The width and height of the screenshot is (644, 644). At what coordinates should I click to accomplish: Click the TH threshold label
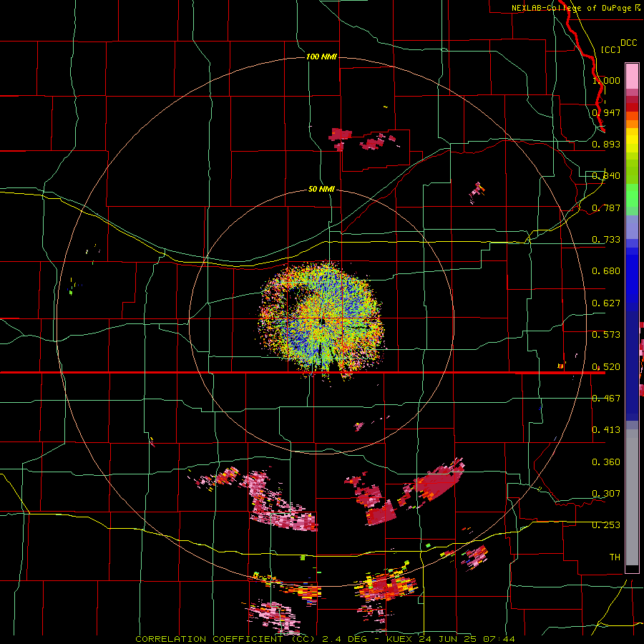click(x=615, y=557)
